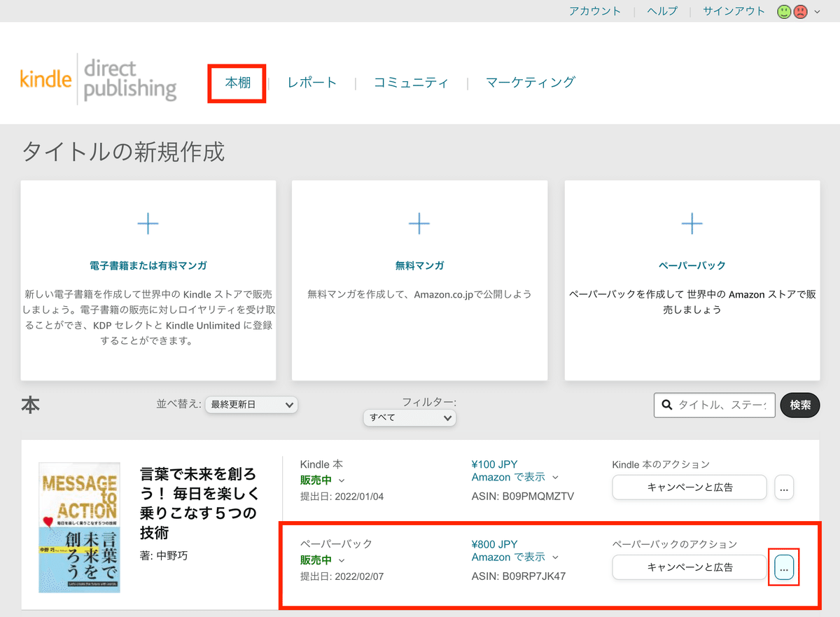Open the ellipsis menu for ペーパーバック actions

pyautogui.click(x=784, y=567)
